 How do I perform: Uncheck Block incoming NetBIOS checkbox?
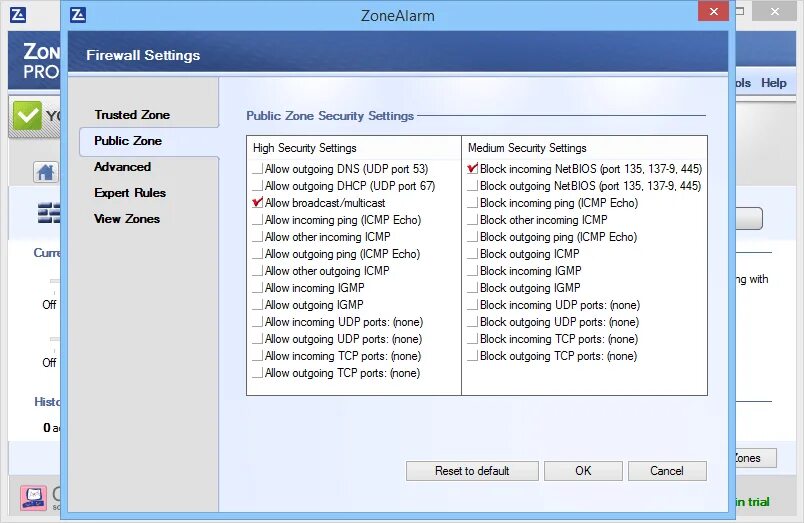tap(472, 169)
